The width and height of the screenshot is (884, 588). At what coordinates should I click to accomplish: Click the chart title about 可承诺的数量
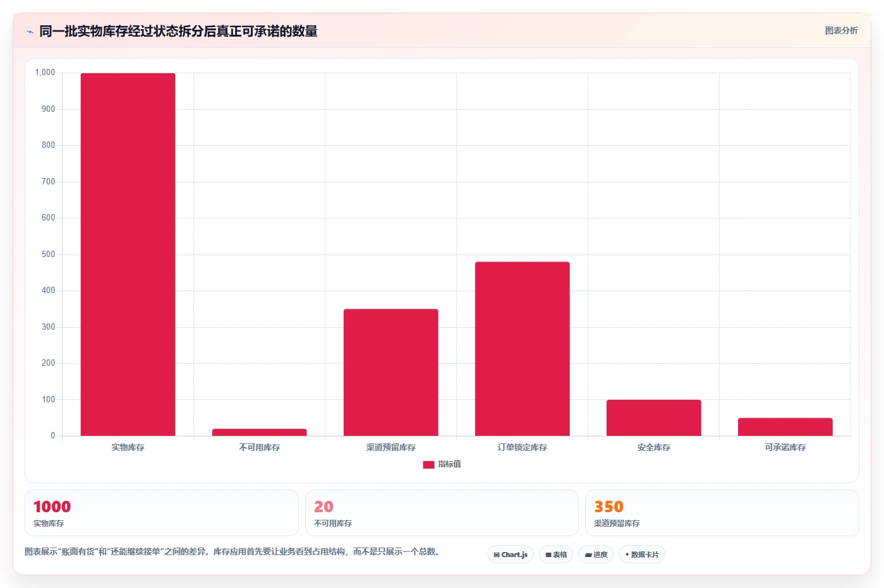[178, 31]
